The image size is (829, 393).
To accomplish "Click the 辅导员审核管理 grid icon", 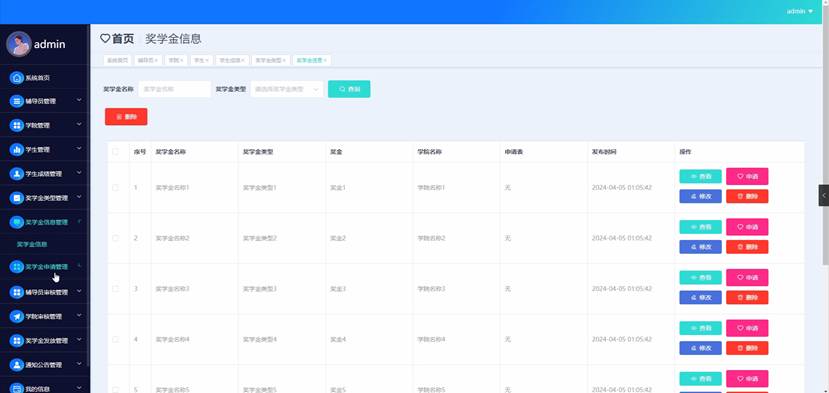I will click(17, 292).
